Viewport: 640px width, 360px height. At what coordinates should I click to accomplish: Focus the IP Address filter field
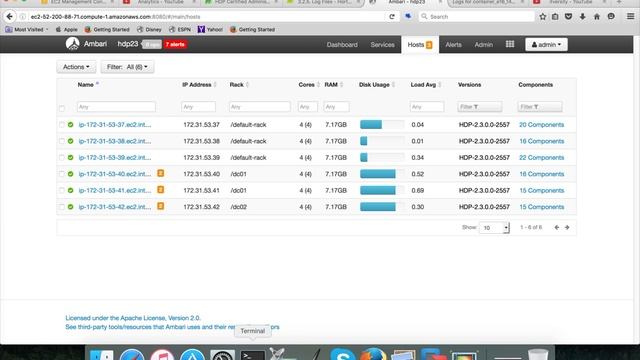[198, 107]
